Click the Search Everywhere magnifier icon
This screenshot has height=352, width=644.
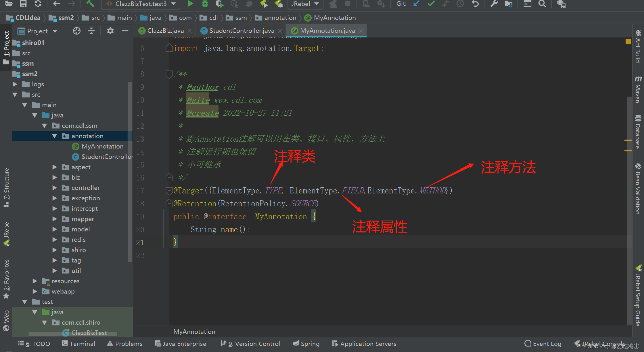coord(542,4)
